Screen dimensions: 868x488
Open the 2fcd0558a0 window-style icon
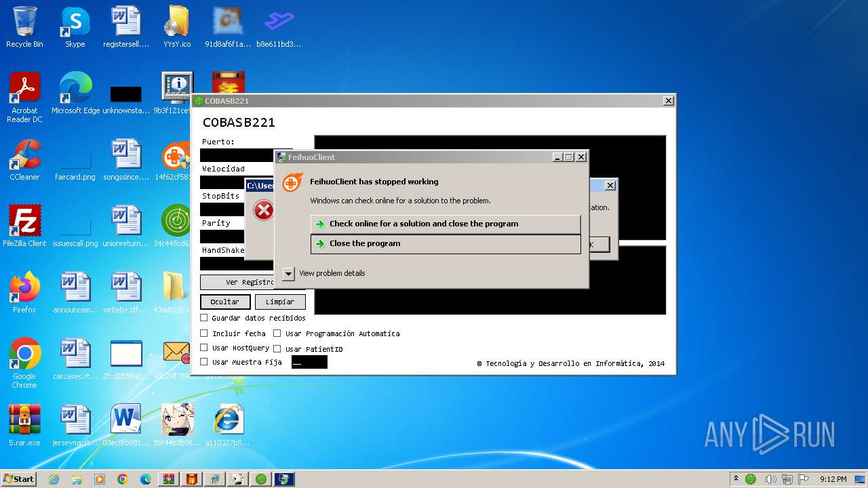[x=125, y=359]
